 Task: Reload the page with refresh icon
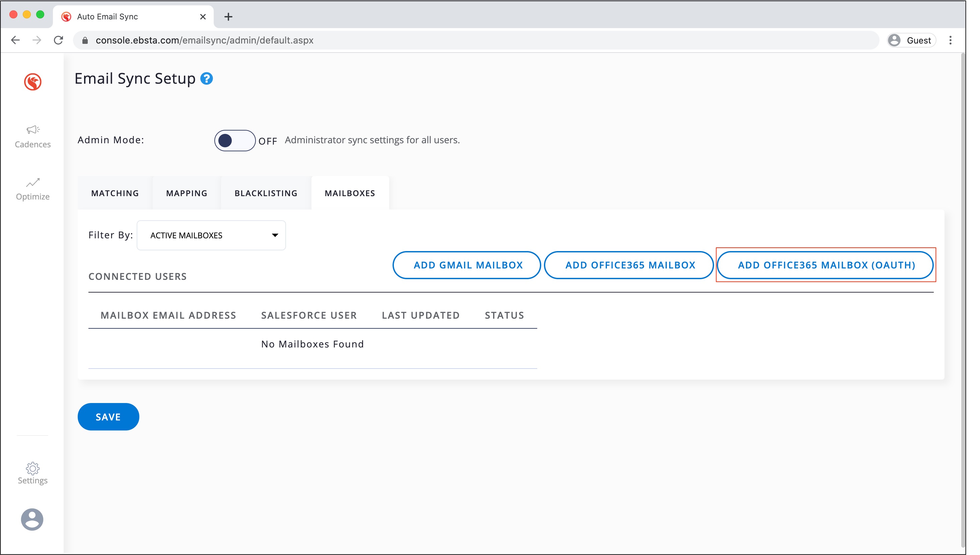tap(58, 40)
